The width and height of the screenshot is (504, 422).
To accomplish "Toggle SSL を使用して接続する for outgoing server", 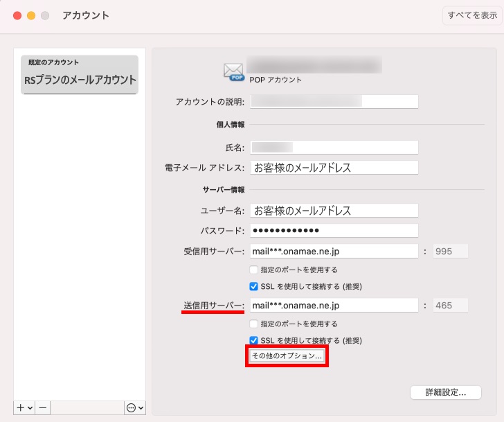I will point(253,340).
